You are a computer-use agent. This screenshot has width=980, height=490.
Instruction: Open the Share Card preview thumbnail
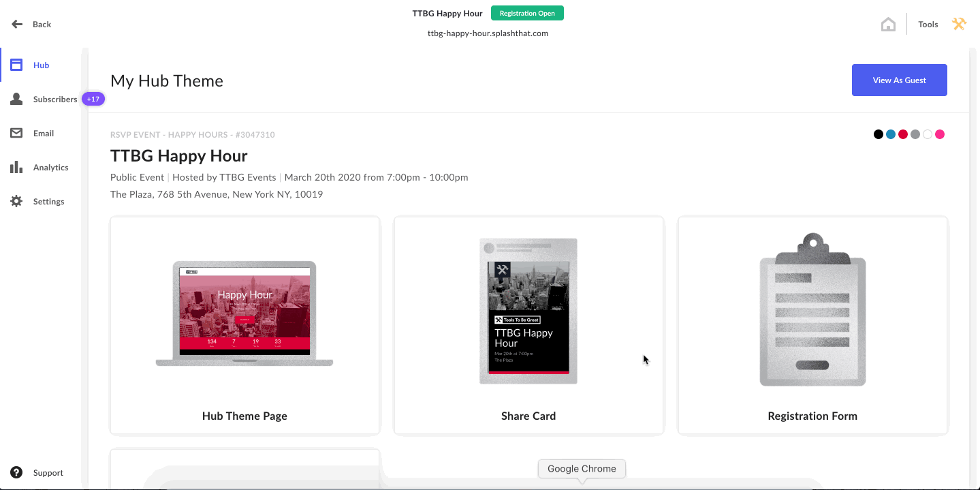528,311
